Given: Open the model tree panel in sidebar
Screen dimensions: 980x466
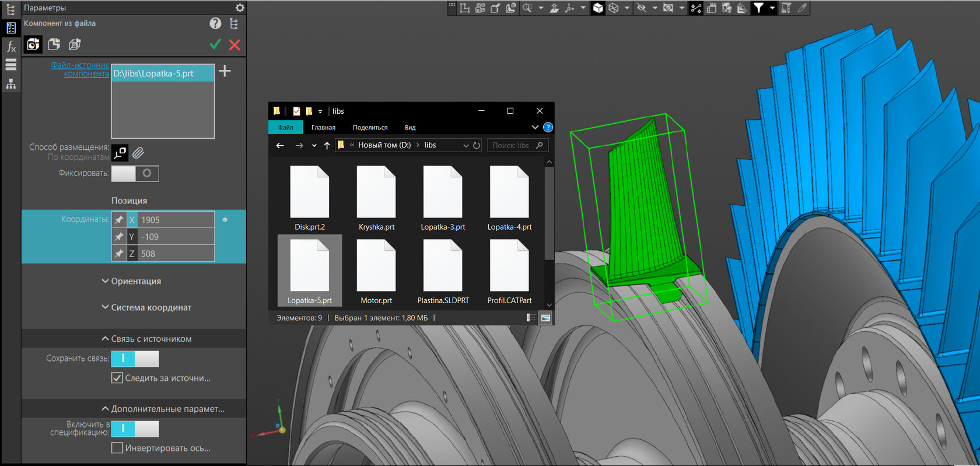Looking at the screenshot, I should click(x=10, y=9).
